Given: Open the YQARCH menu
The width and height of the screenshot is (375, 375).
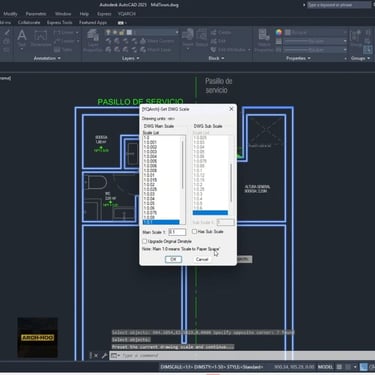Looking at the screenshot, I should point(127,14).
